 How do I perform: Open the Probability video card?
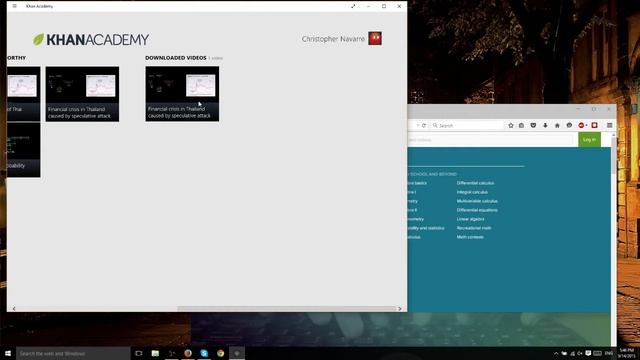[x=24, y=150]
